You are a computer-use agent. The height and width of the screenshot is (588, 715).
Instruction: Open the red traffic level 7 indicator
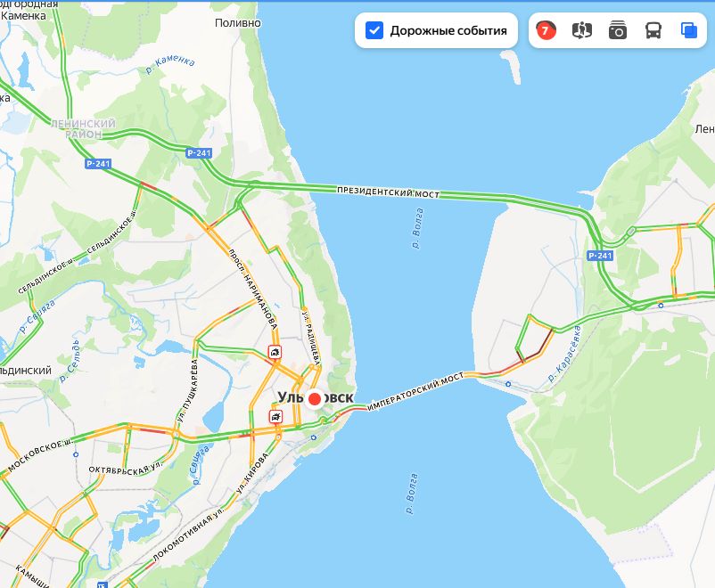(546, 30)
